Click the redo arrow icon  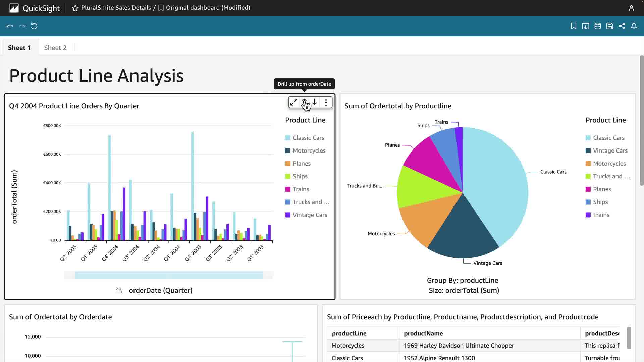coord(22,26)
